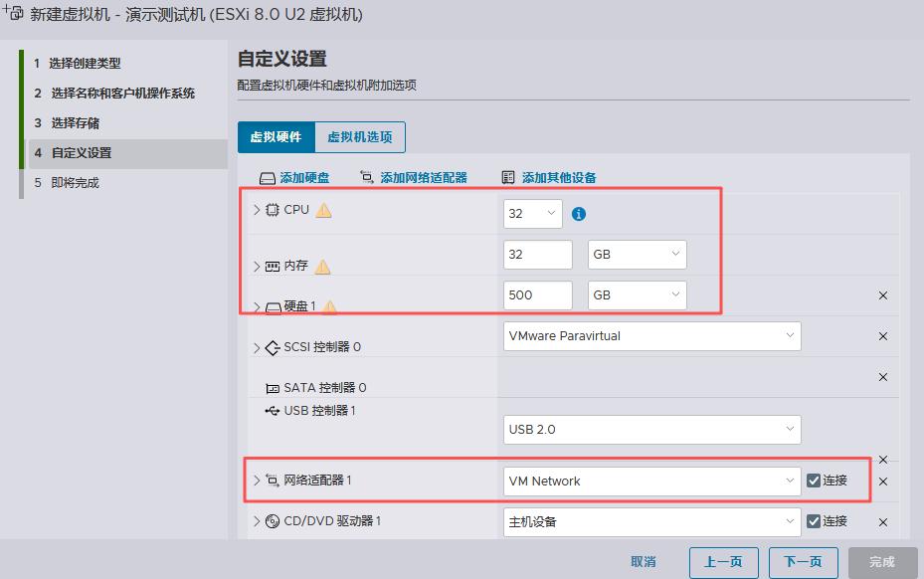The image size is (924, 579).
Task: Open the VM Network selection dropdown
Action: (x=651, y=481)
